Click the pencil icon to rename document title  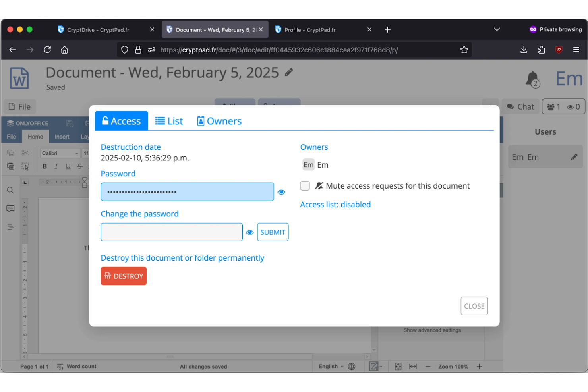[x=289, y=72]
